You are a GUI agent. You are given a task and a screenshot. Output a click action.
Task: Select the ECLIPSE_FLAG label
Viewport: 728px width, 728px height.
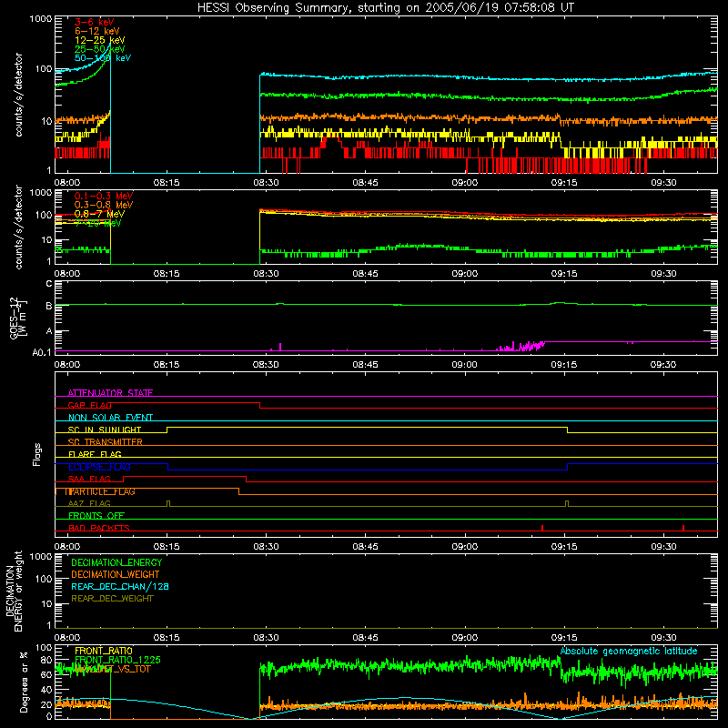(x=99, y=467)
